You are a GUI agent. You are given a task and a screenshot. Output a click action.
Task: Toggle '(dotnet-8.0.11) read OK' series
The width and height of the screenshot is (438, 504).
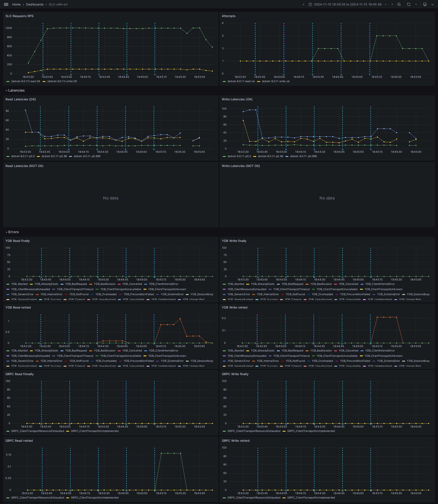point(26,82)
